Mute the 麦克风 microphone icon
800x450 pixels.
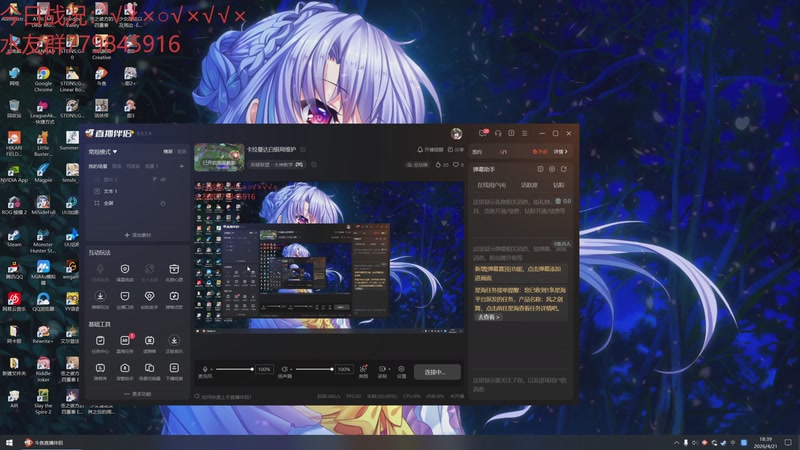coord(205,369)
